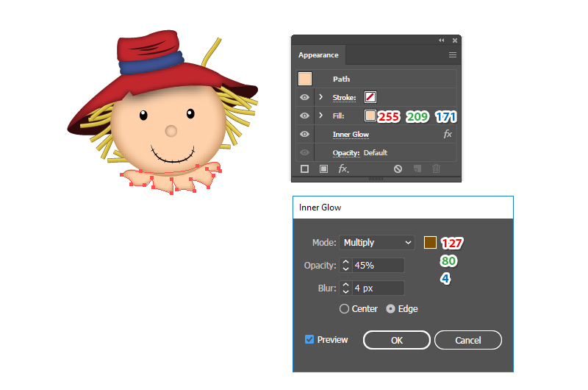588x390 pixels.
Task: Click Add New Fill icon
Action: (x=323, y=169)
